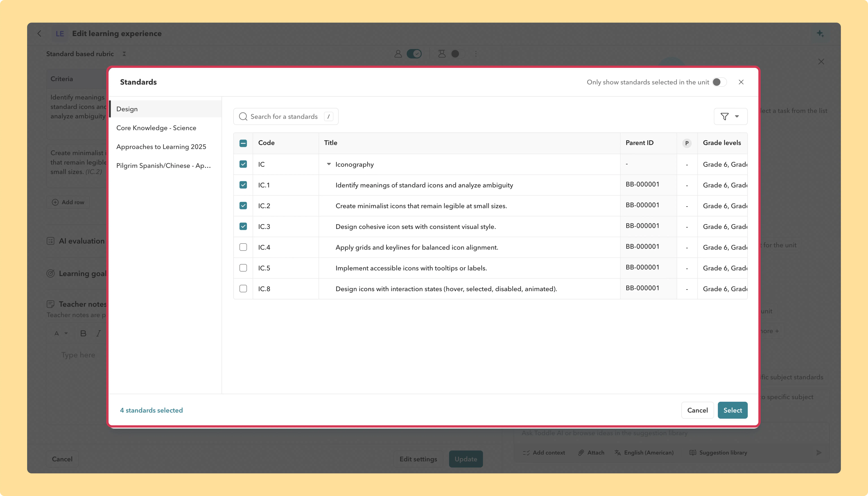Uncheck the IC.2 standard checkbox
The height and width of the screenshot is (496, 868).
pyautogui.click(x=243, y=205)
